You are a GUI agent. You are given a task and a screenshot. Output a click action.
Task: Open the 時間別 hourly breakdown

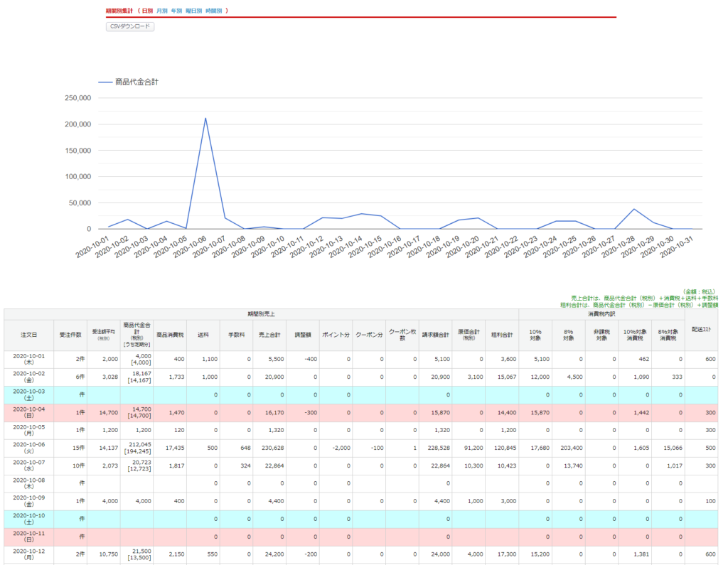[x=213, y=11]
